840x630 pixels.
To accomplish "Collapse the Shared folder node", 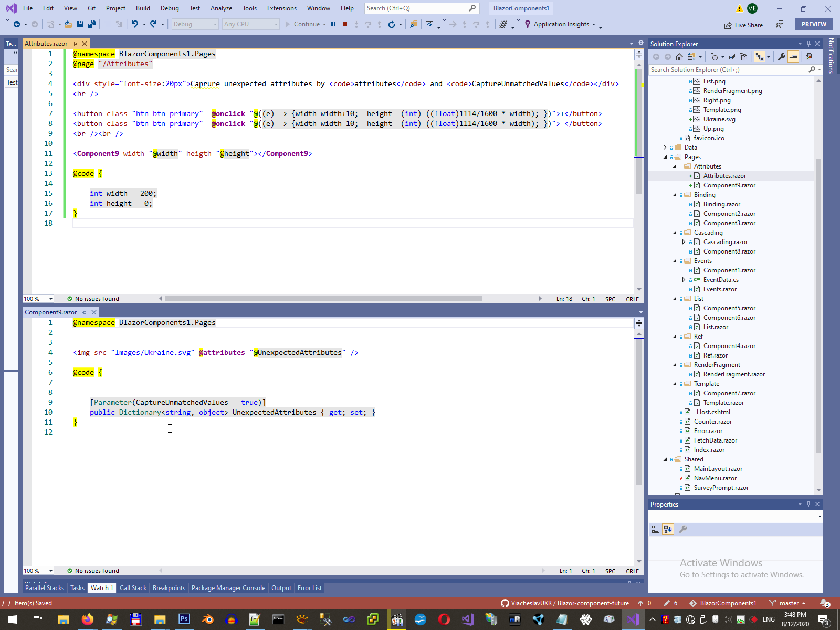I will (x=665, y=459).
